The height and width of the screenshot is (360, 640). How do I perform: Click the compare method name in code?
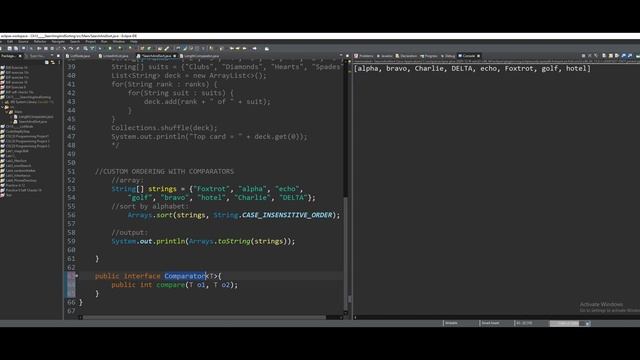pyautogui.click(x=171, y=285)
